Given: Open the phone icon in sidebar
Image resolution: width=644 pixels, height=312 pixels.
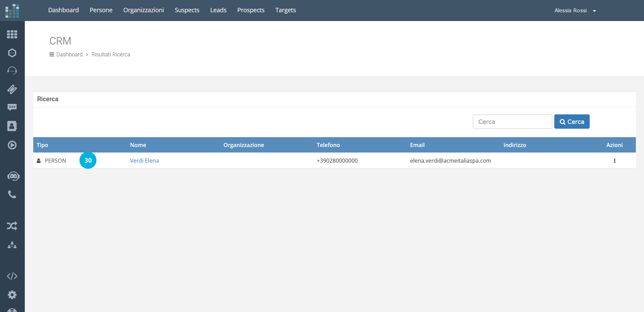Looking at the screenshot, I should pos(12,194).
